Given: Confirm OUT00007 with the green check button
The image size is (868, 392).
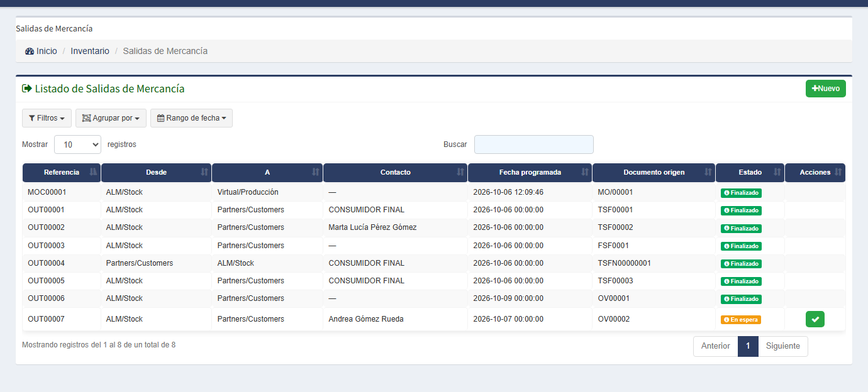Looking at the screenshot, I should pyautogui.click(x=815, y=319).
